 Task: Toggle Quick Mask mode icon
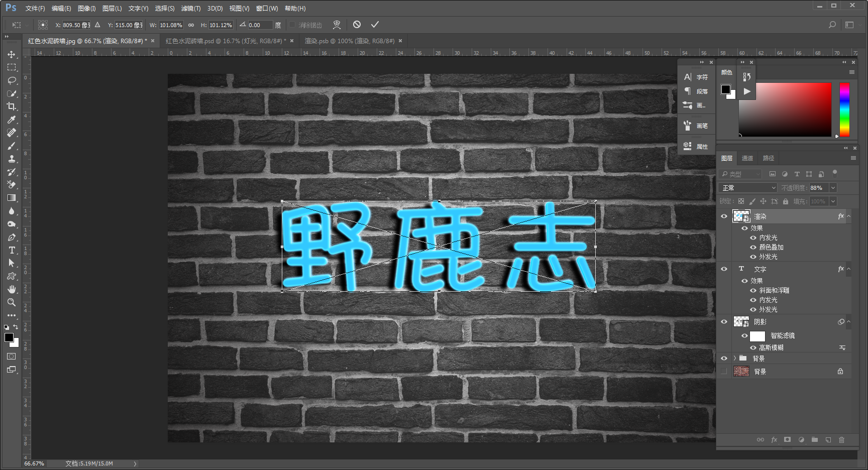pyautogui.click(x=12, y=356)
